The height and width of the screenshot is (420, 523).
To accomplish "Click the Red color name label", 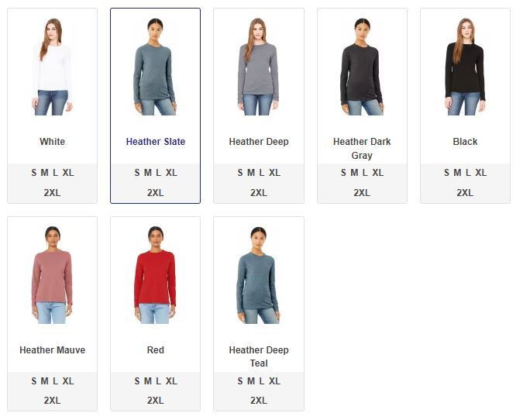I will pyautogui.click(x=156, y=350).
